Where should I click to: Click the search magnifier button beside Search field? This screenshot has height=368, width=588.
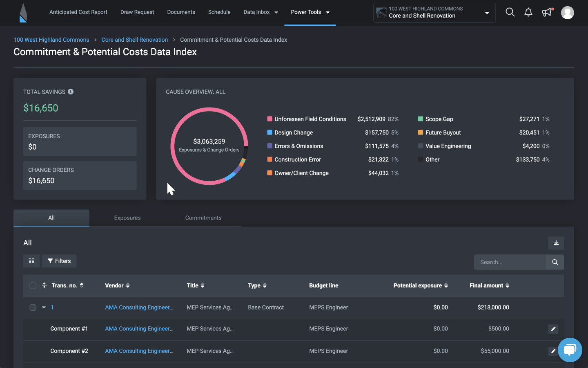pyautogui.click(x=555, y=262)
